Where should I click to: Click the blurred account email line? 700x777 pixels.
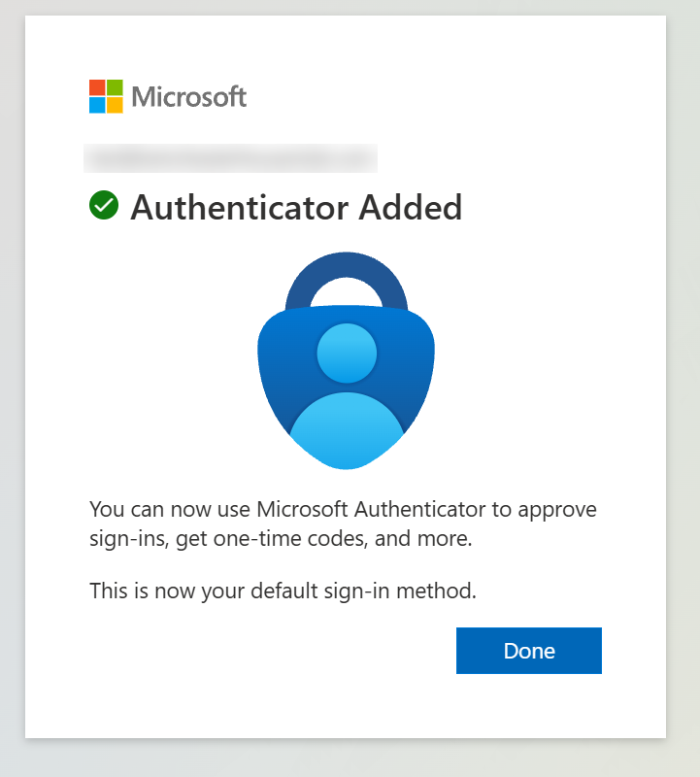230,158
